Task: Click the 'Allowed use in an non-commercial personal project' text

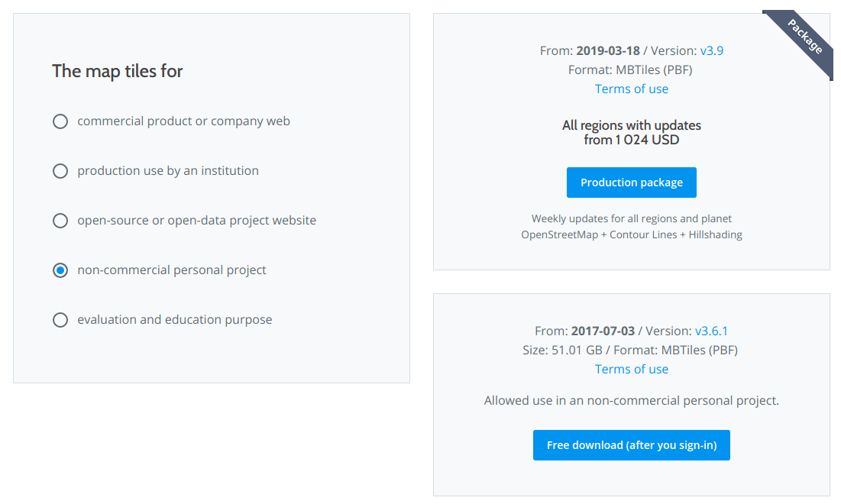Action: (631, 401)
